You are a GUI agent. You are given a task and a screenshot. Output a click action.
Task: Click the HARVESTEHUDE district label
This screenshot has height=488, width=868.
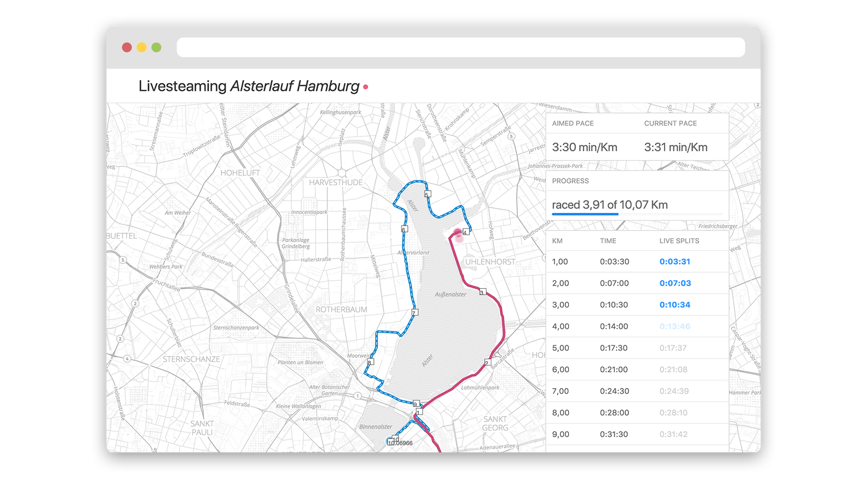click(x=336, y=182)
